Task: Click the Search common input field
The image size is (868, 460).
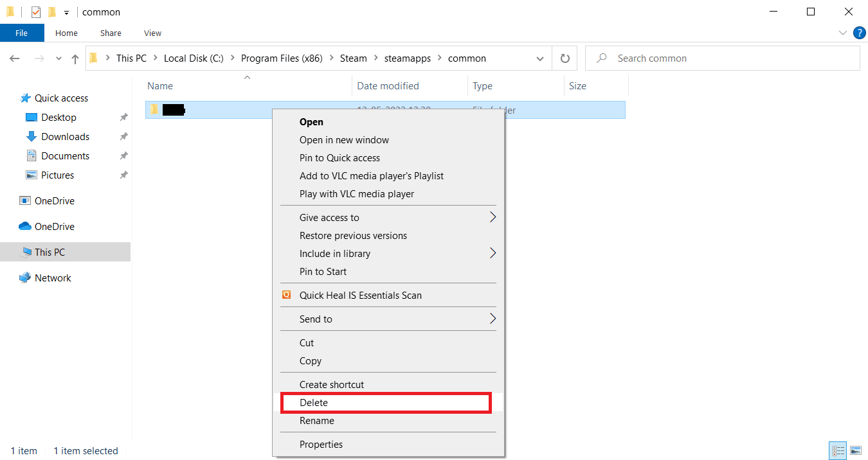Action: [x=723, y=58]
